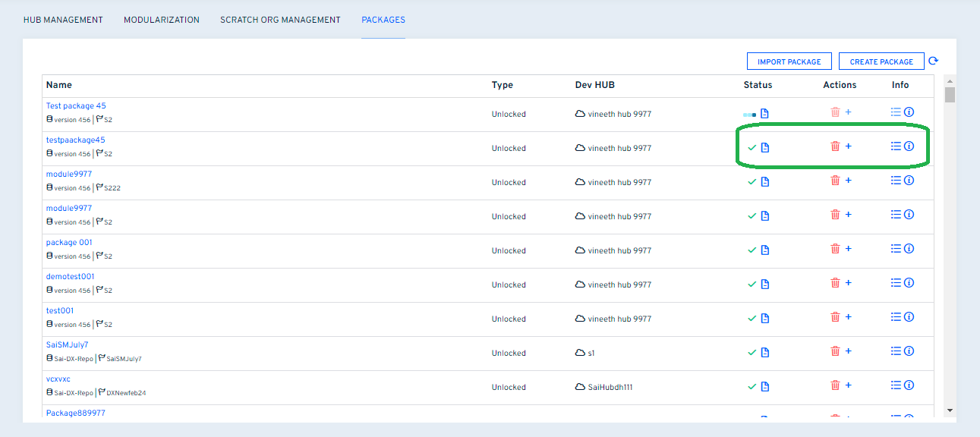The height and width of the screenshot is (437, 980).
Task: Switch to the MODULARIZATION tab
Action: 162,20
